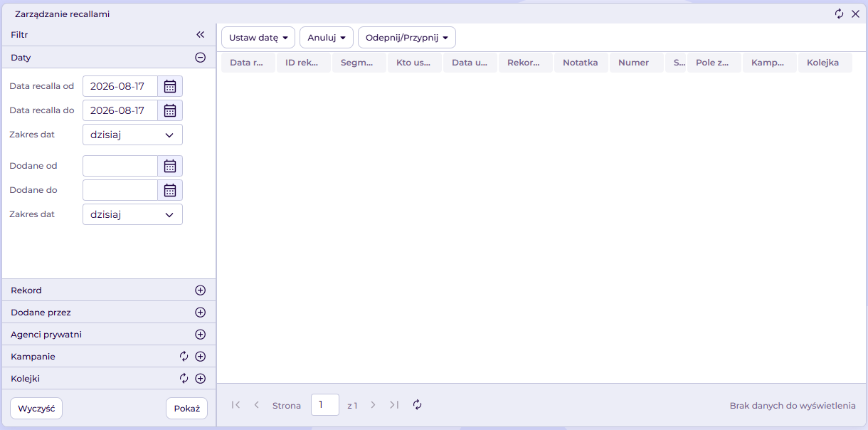Viewport: 868px width, 430px height.
Task: Click the Pokaż button
Action: pos(187,409)
